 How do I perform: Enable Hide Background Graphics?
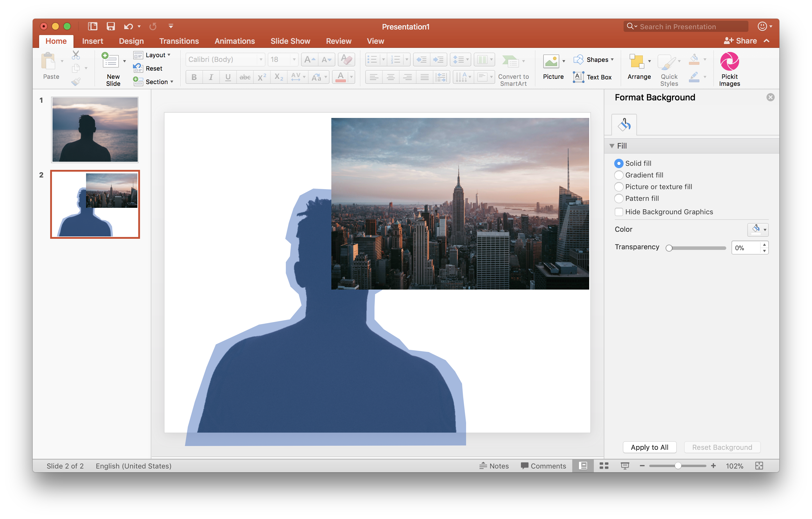click(619, 212)
